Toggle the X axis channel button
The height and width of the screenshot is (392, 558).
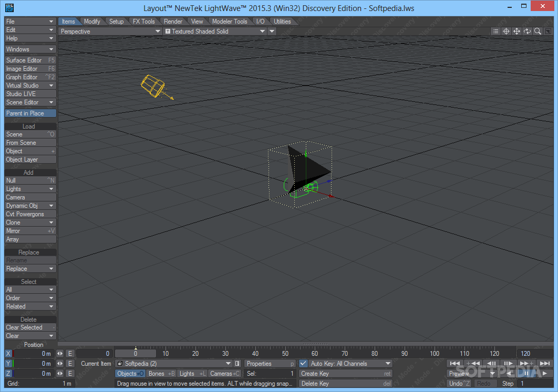click(x=9, y=353)
